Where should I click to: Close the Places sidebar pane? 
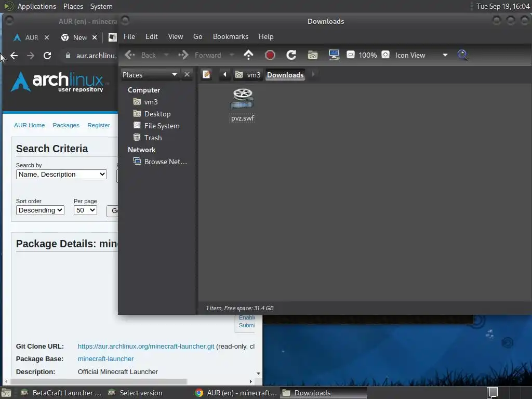[x=187, y=74]
